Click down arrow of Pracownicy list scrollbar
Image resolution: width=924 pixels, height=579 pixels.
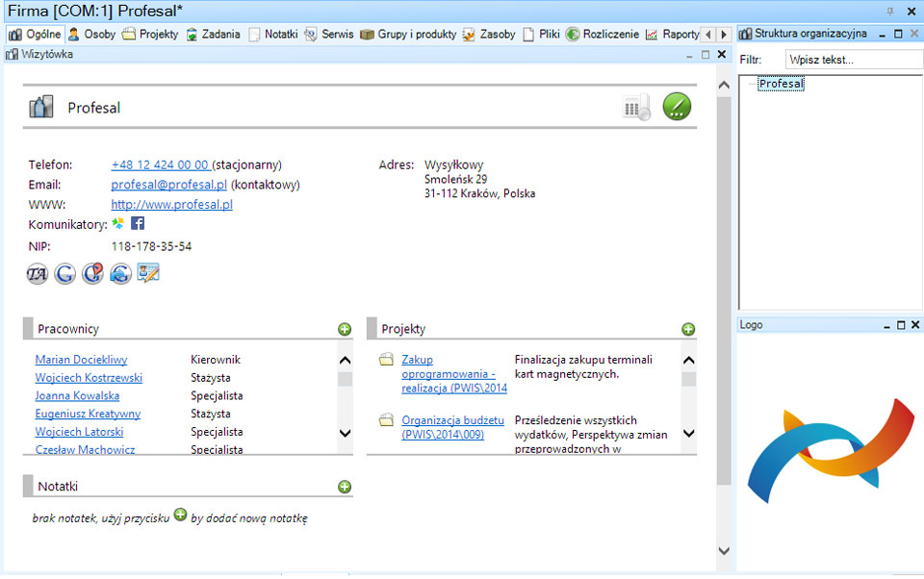pyautogui.click(x=346, y=434)
